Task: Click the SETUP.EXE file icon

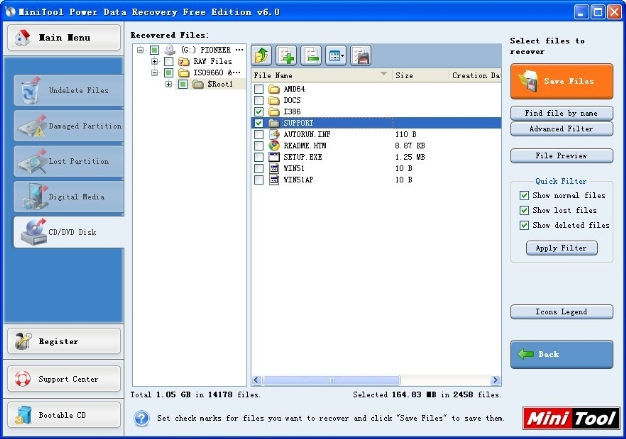Action: point(274,157)
